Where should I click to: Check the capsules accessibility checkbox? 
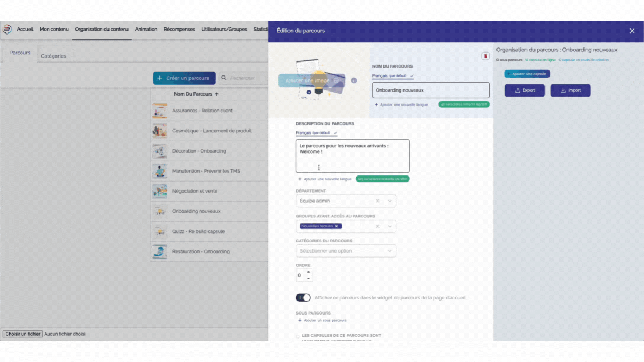pos(298,336)
